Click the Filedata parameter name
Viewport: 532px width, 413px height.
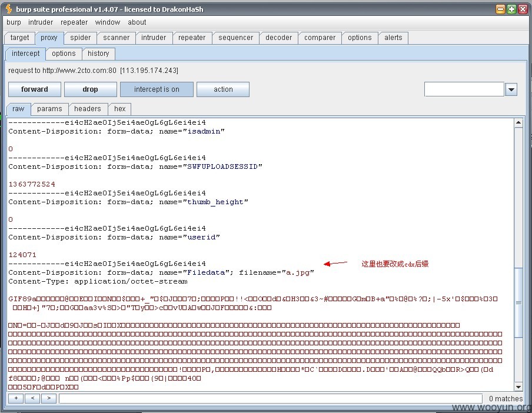tap(207, 272)
